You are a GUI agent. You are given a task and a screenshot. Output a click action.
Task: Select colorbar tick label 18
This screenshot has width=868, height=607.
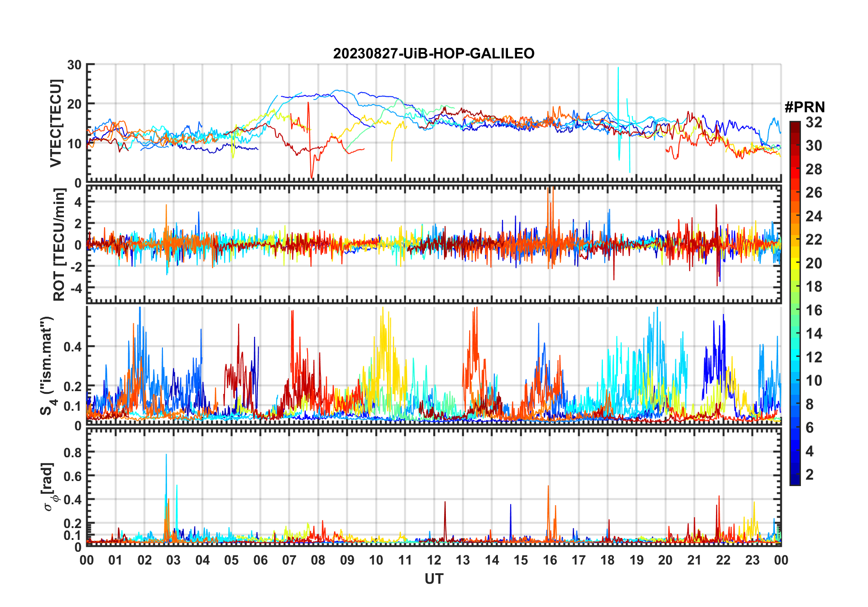pyautogui.click(x=814, y=287)
